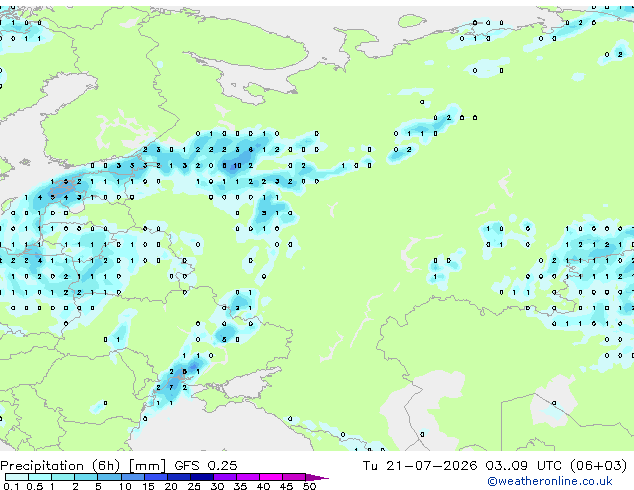Select the 35–40 mm purple legend swatch
Screen dimensions: 634x490
(x=248, y=477)
